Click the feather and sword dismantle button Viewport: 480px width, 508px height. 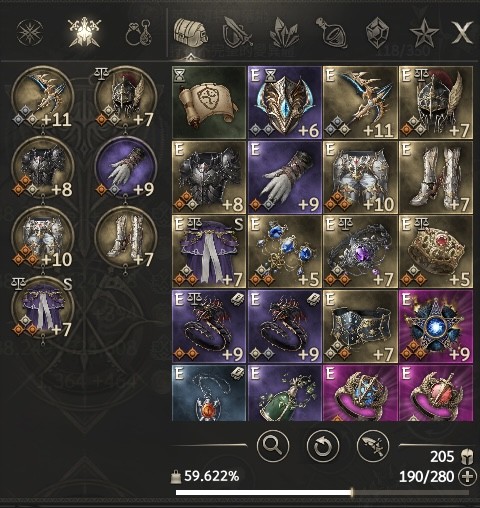[373, 446]
